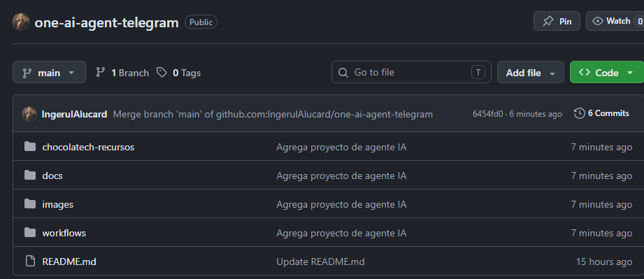The width and height of the screenshot is (644, 279).
Task: Click the branch icon beside 1 Branch
Action: click(x=100, y=72)
